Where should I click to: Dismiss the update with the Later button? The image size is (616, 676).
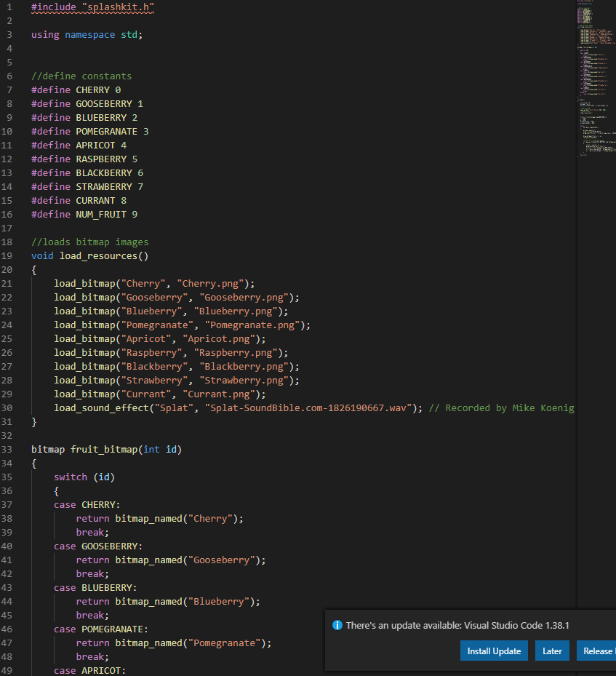click(552, 651)
